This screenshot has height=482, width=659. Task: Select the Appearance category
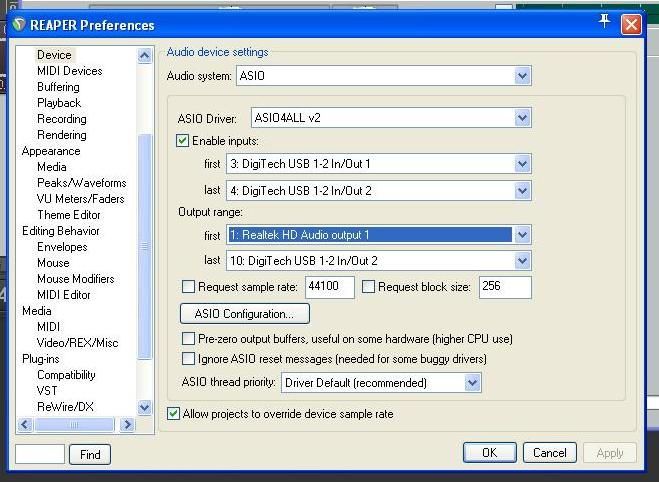(51, 151)
